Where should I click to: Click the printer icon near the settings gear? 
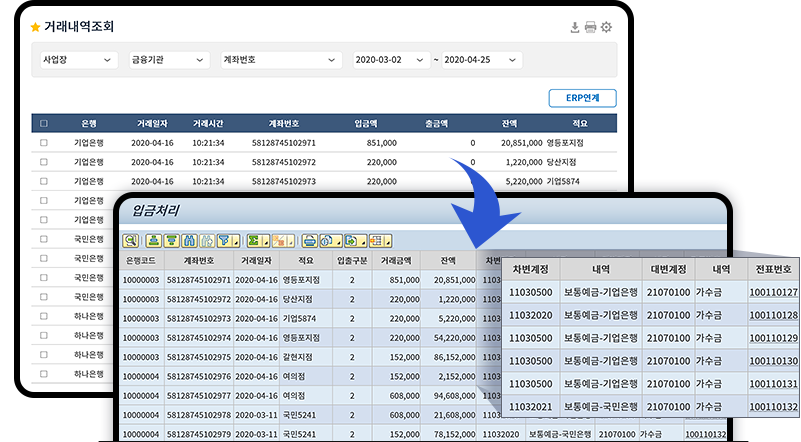point(590,27)
